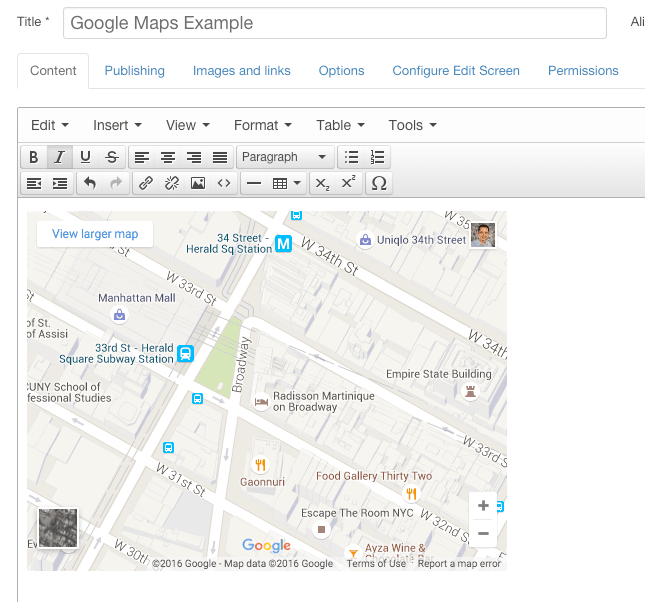This screenshot has height=602, width=645.
Task: Switch to the Publishing tab
Action: (x=135, y=71)
